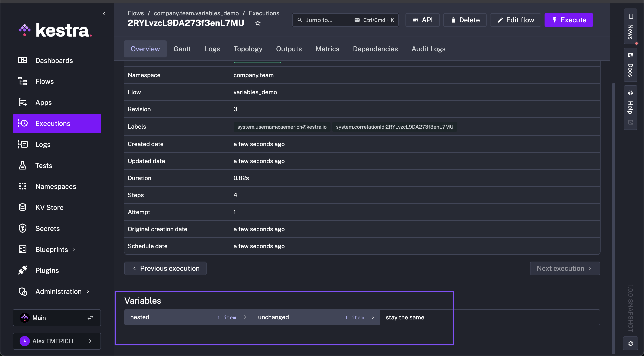Screen dimensions: 644x356
Task: Open the Plugins page
Action: pos(47,270)
